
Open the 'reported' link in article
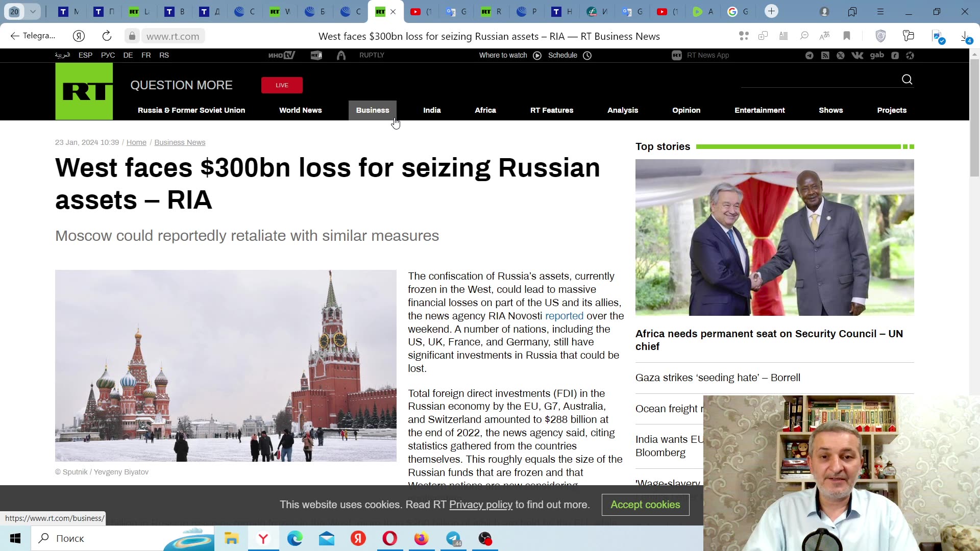(x=564, y=316)
